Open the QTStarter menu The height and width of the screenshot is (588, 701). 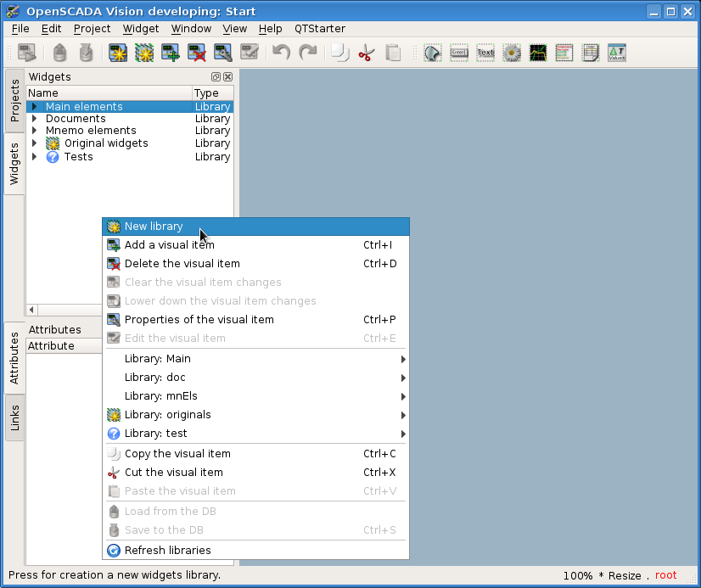click(320, 29)
